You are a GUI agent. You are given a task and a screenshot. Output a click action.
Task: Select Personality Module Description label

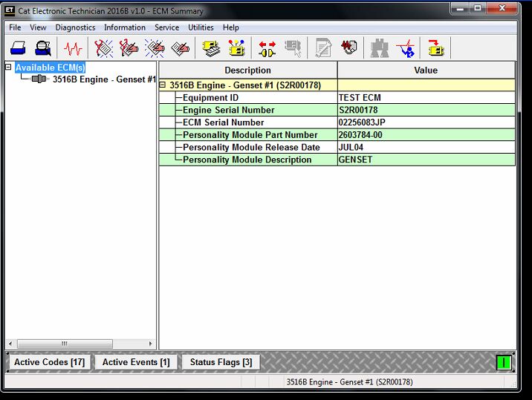click(x=247, y=160)
